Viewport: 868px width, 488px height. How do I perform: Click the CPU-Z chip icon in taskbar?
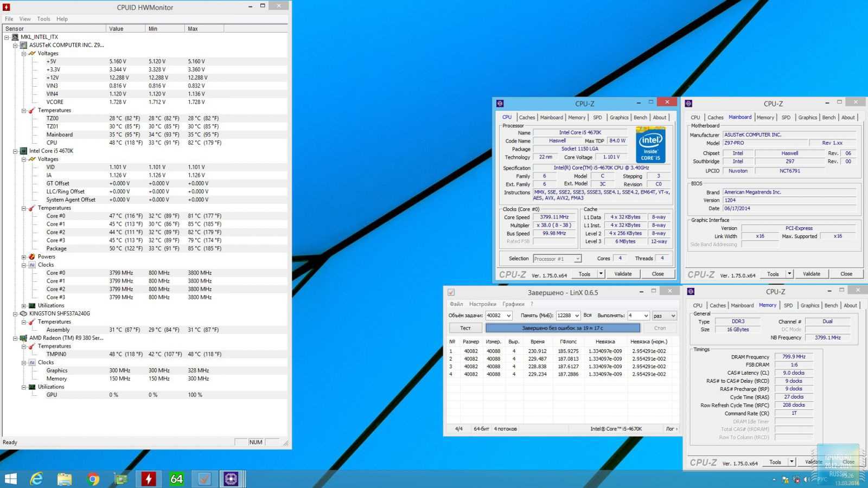coord(231,479)
